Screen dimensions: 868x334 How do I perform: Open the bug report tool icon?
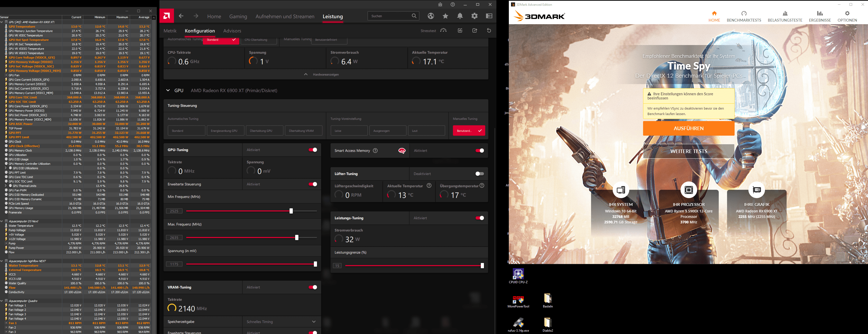tap(440, 4)
